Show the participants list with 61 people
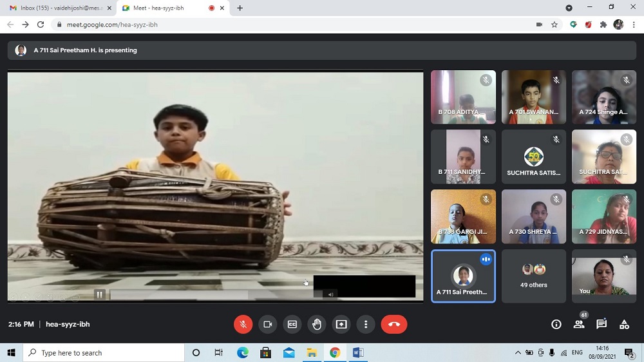The image size is (644, 362). [579, 325]
